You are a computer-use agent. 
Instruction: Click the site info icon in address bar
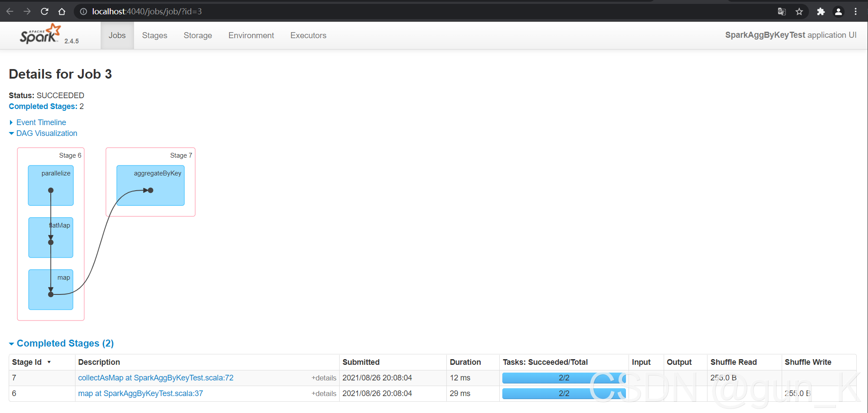coord(83,11)
